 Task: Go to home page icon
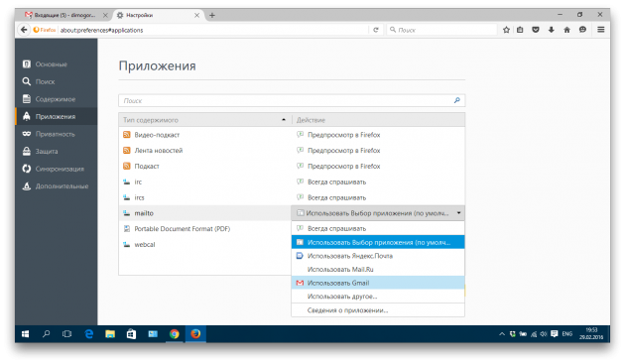pos(566,30)
